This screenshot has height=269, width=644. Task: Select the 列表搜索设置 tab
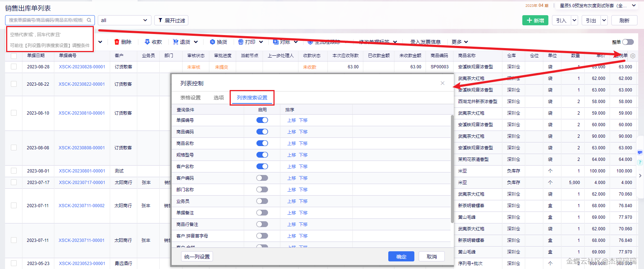coord(252,98)
